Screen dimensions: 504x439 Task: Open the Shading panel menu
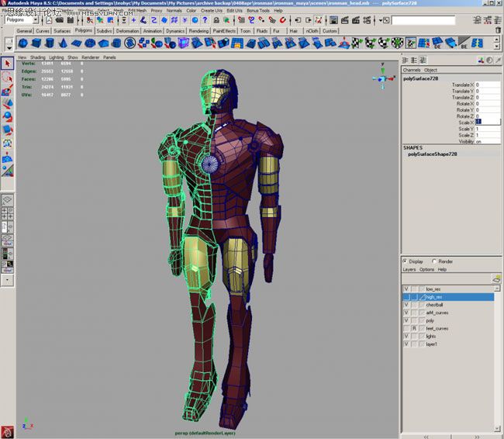click(x=36, y=57)
